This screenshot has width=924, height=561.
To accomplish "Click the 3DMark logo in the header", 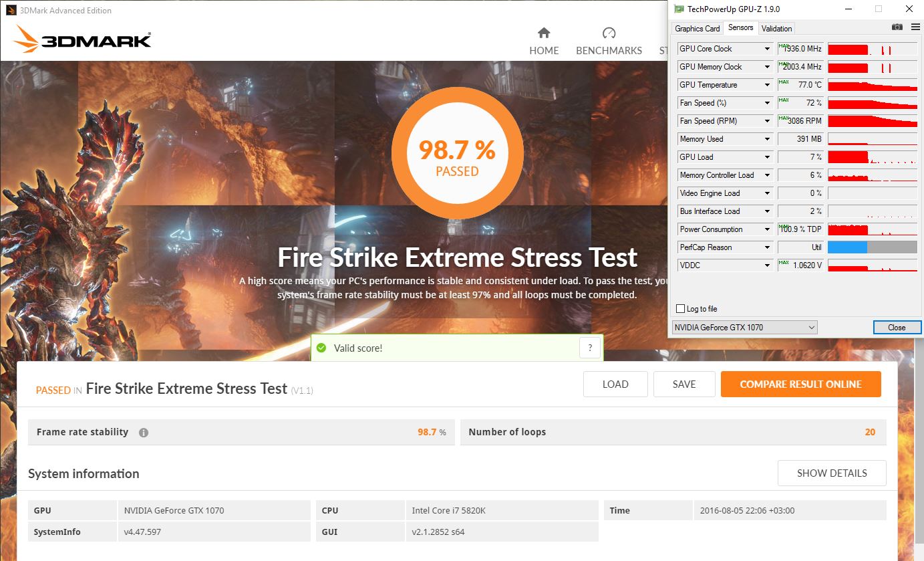I will pos(82,39).
